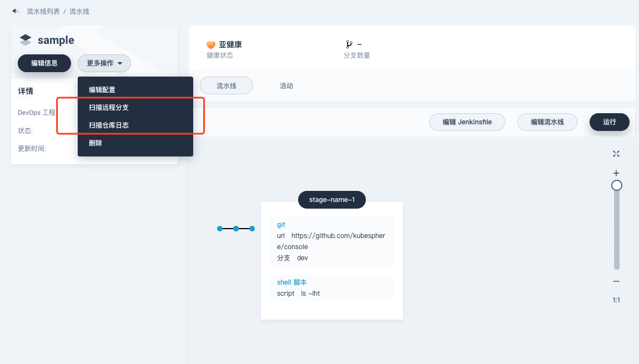Click the sample pipeline layers icon
The width and height of the screenshot is (639, 364).
[26, 40]
